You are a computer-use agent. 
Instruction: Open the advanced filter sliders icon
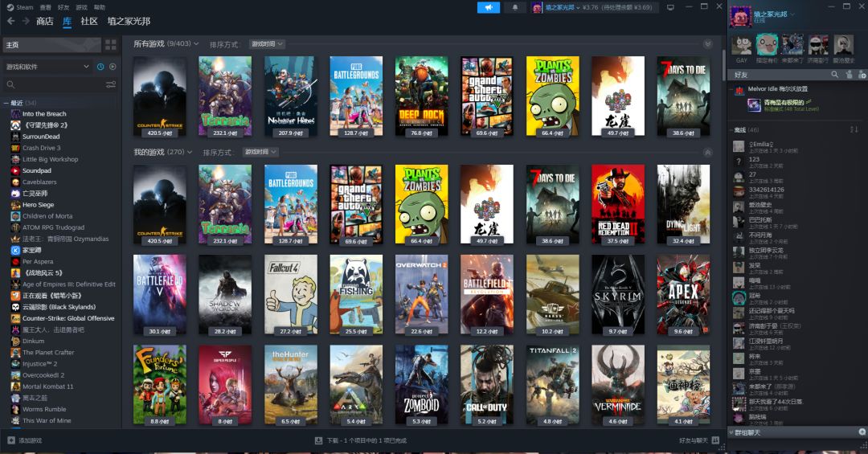click(x=111, y=84)
